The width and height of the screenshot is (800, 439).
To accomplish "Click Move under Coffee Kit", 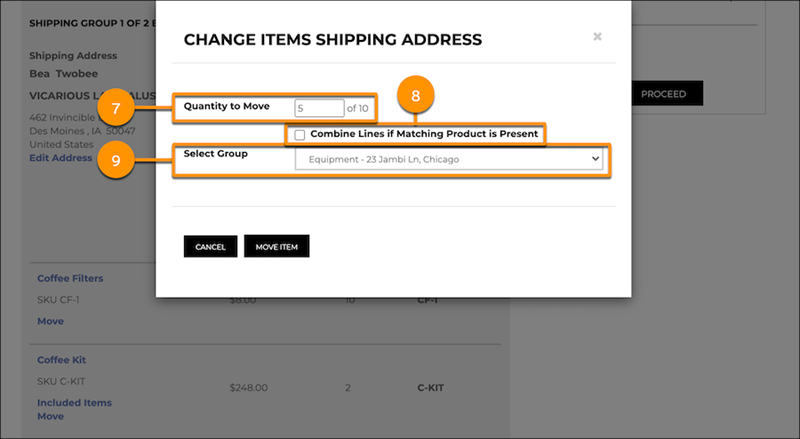I will coord(50,416).
